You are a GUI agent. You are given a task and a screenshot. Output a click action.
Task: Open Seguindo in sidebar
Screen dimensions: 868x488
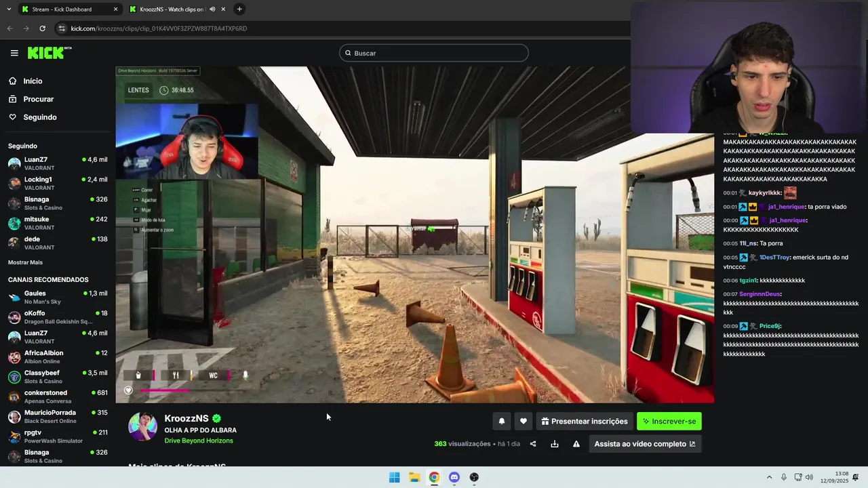40,117
